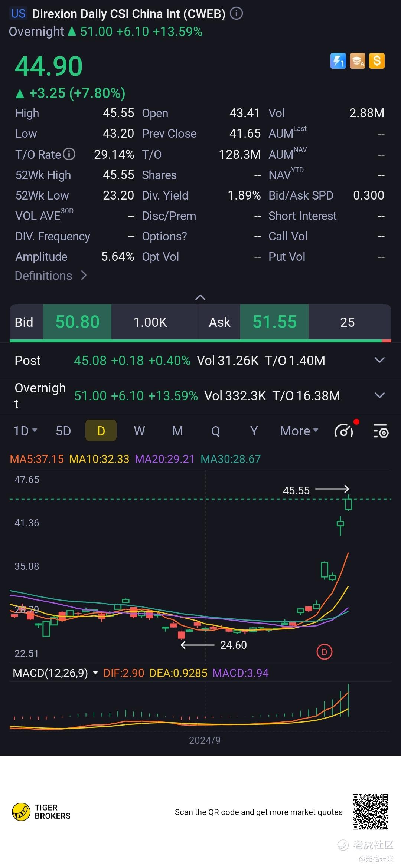
Task: Tap the ask size 25
Action: pyautogui.click(x=348, y=322)
